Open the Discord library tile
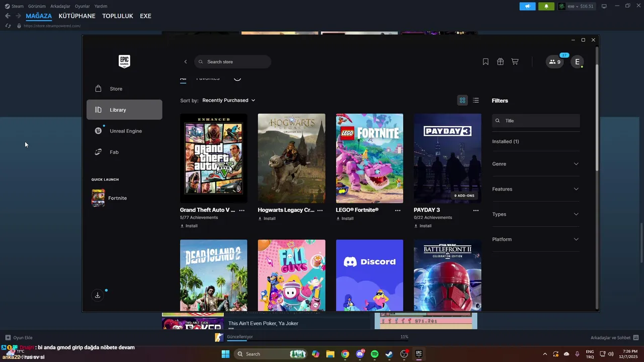This screenshot has width=644, height=362. pos(369,275)
